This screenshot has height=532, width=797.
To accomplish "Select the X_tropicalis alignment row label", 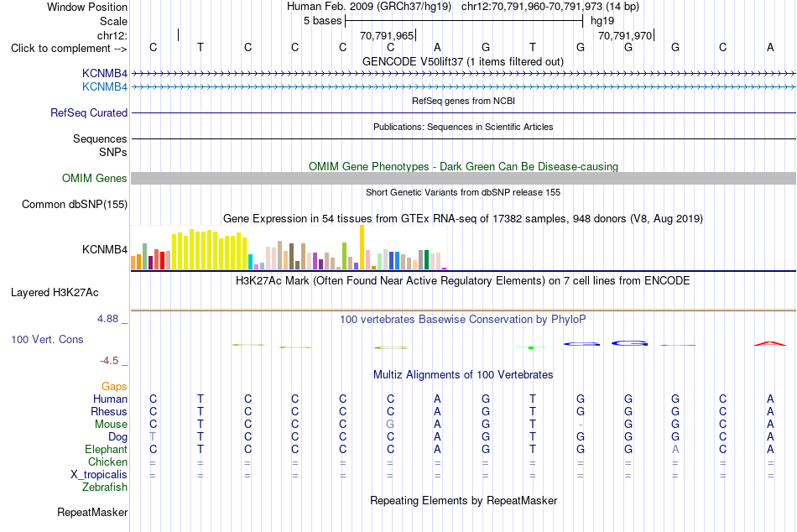I will pyautogui.click(x=99, y=475).
